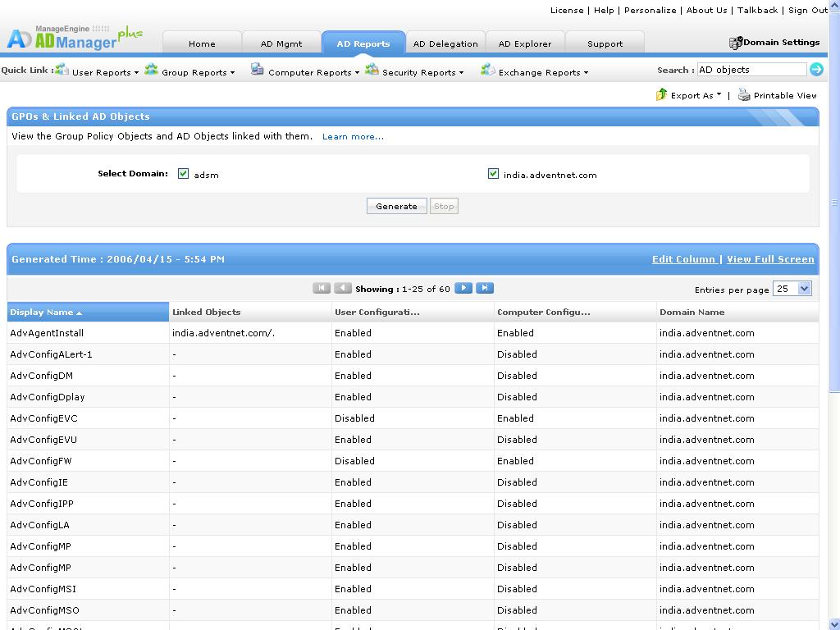Click the Group Reports icon
Screen dimensions: 840x630
(x=151, y=71)
